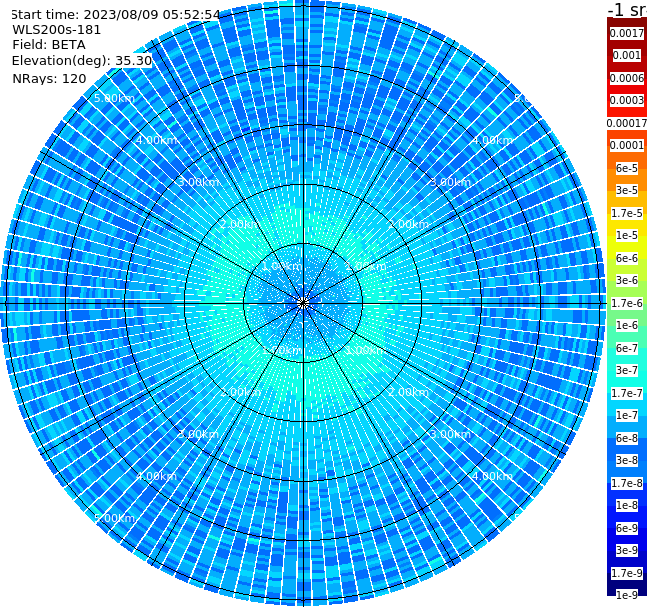Click the lower-left "5.00km" range label
Screen dimensions: 647x607
coord(114,518)
